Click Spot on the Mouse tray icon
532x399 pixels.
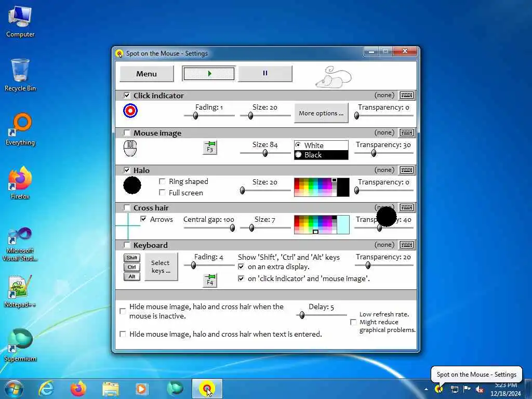[x=438, y=389]
